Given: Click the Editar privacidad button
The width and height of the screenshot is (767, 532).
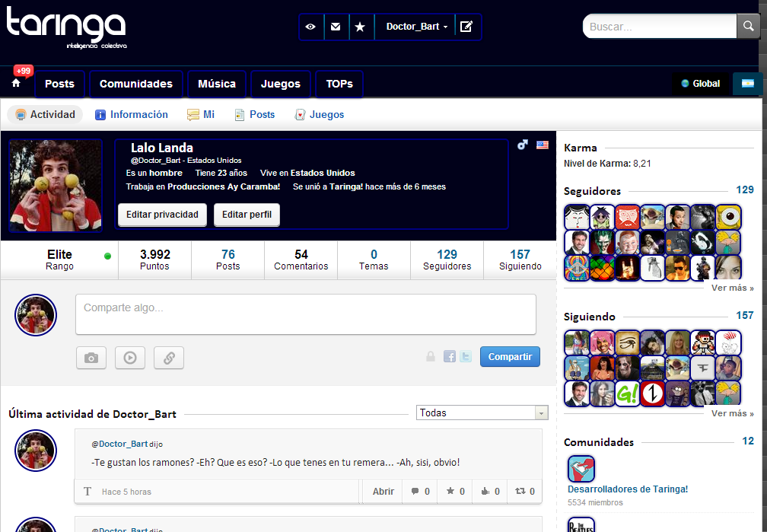Looking at the screenshot, I should coord(162,215).
